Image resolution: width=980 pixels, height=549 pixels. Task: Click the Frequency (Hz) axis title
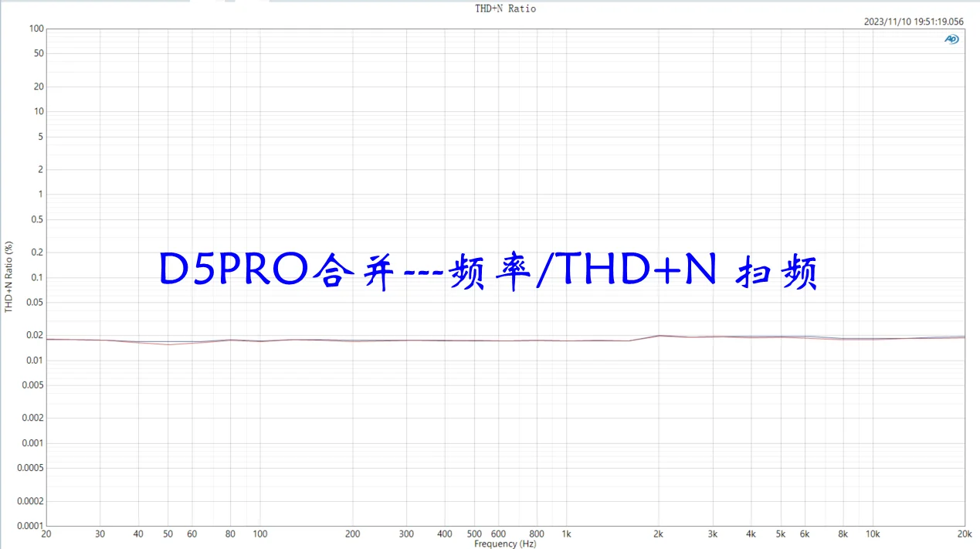click(x=505, y=544)
